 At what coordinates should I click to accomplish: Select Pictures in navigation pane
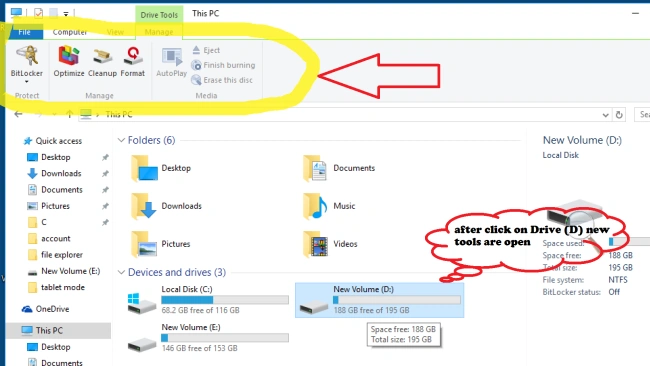pos(55,206)
